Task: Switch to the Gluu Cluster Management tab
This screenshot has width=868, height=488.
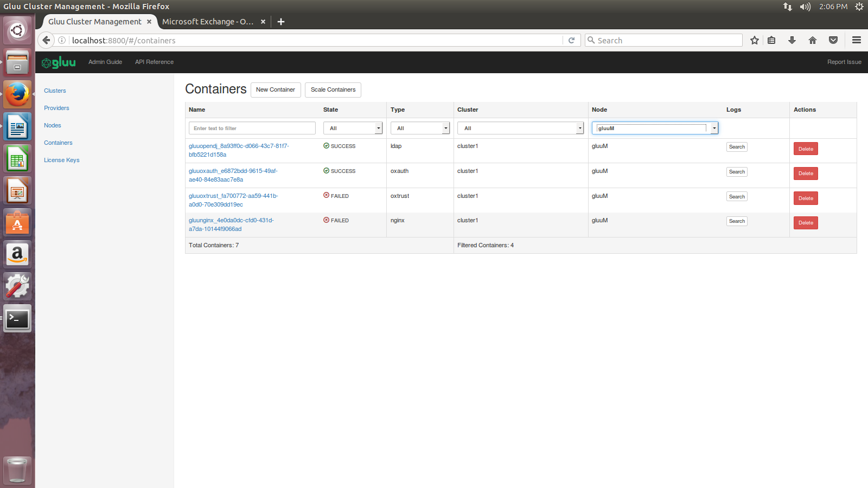Action: tap(95, 22)
